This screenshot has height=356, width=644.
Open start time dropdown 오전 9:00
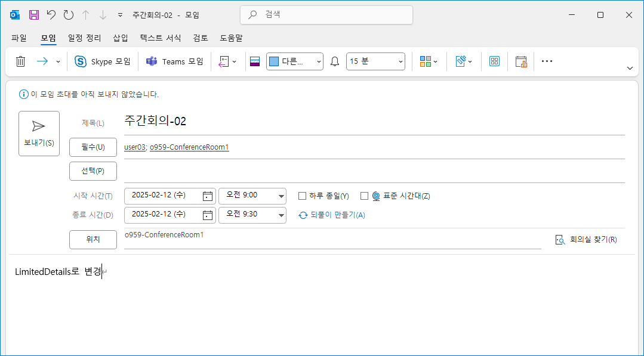tap(252, 196)
